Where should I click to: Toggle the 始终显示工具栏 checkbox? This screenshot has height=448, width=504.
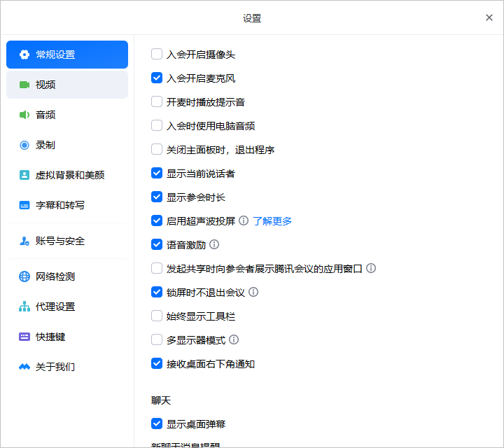point(157,316)
